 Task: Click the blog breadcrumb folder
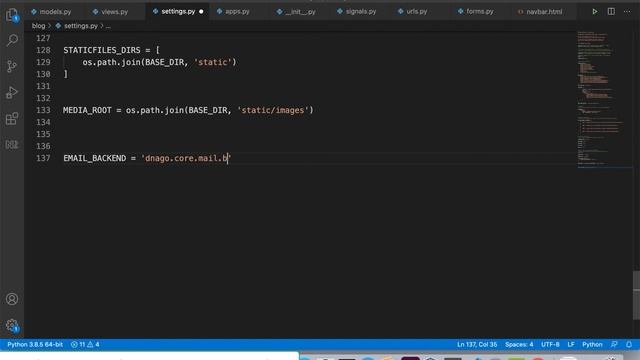pyautogui.click(x=38, y=26)
